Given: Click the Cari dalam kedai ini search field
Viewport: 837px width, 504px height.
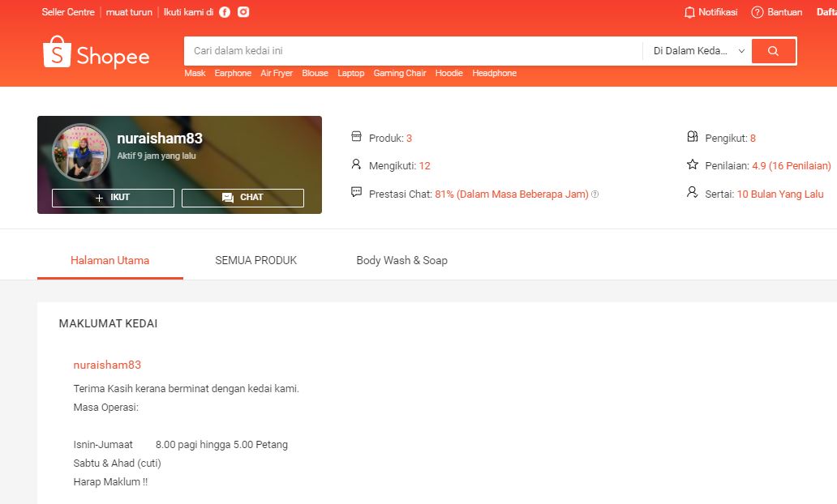Looking at the screenshot, I should (x=413, y=51).
